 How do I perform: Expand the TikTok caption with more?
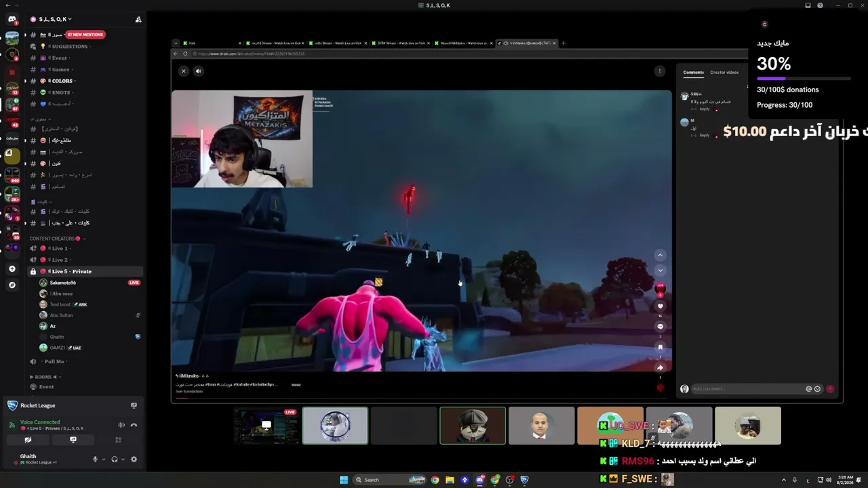pos(296,385)
